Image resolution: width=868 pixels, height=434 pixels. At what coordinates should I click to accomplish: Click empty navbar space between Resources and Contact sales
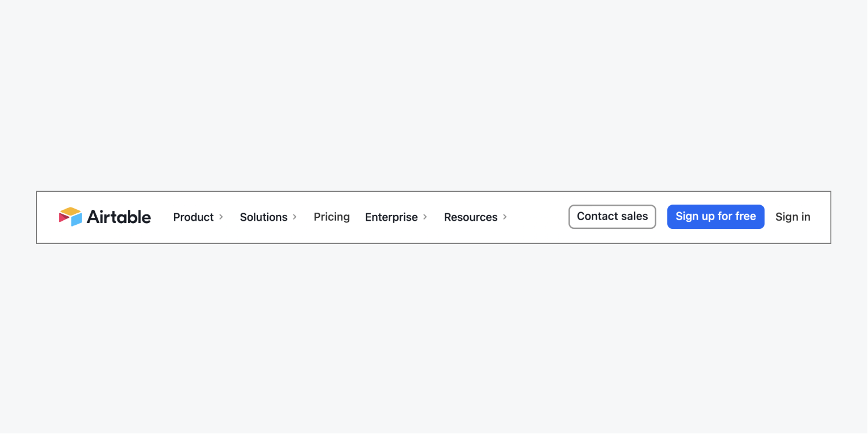coord(538,217)
